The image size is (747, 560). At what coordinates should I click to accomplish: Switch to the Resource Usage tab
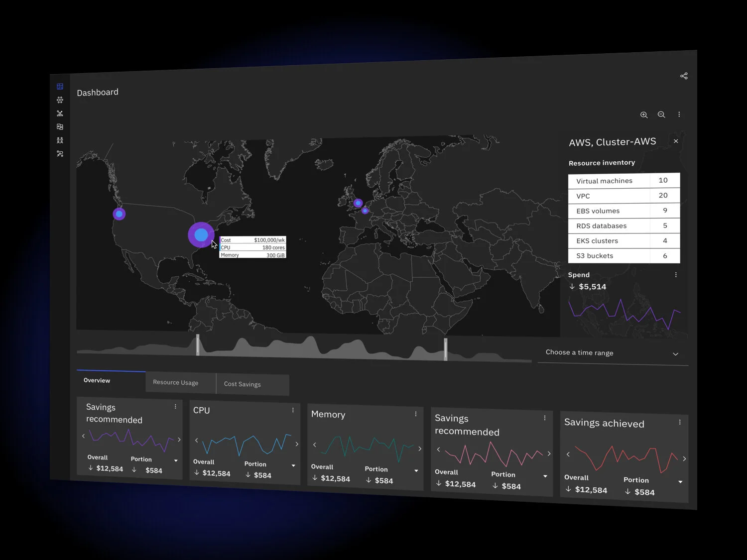coord(175,382)
